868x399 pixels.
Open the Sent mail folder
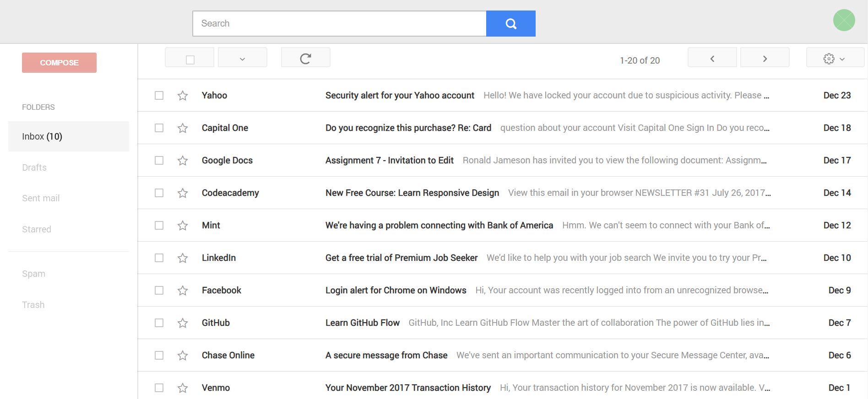(41, 198)
